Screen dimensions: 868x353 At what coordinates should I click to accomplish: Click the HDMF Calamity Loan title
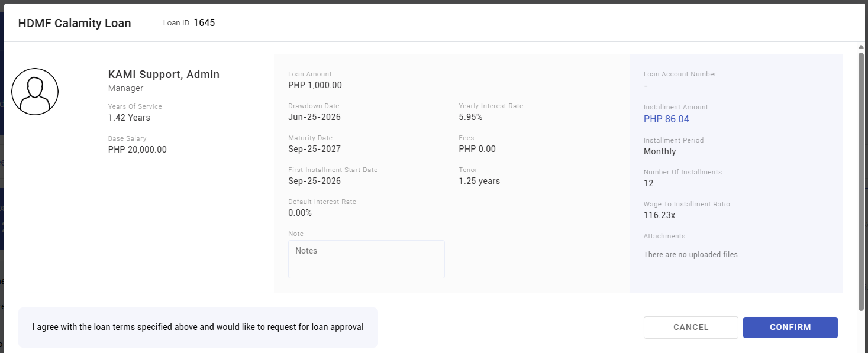[75, 24]
